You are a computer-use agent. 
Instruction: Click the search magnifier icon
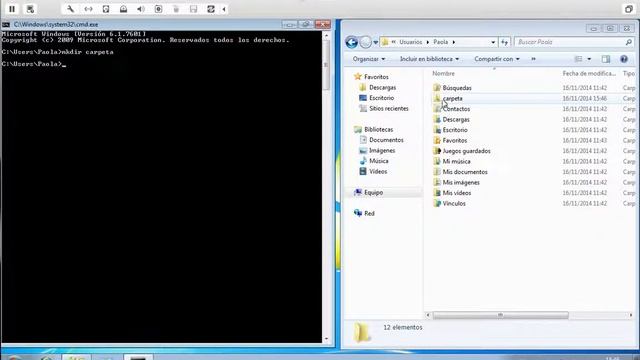(629, 42)
